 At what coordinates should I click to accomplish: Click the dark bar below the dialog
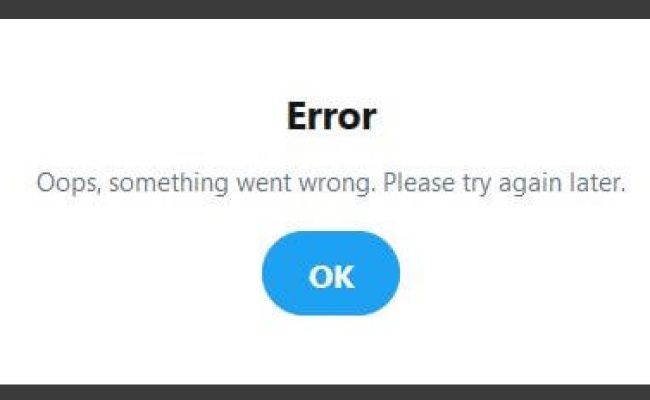325,392
